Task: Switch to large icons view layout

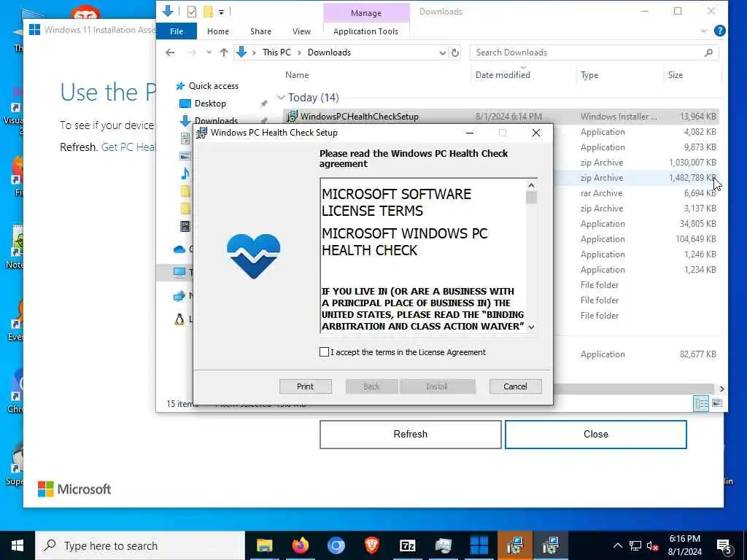Action: 716,403
